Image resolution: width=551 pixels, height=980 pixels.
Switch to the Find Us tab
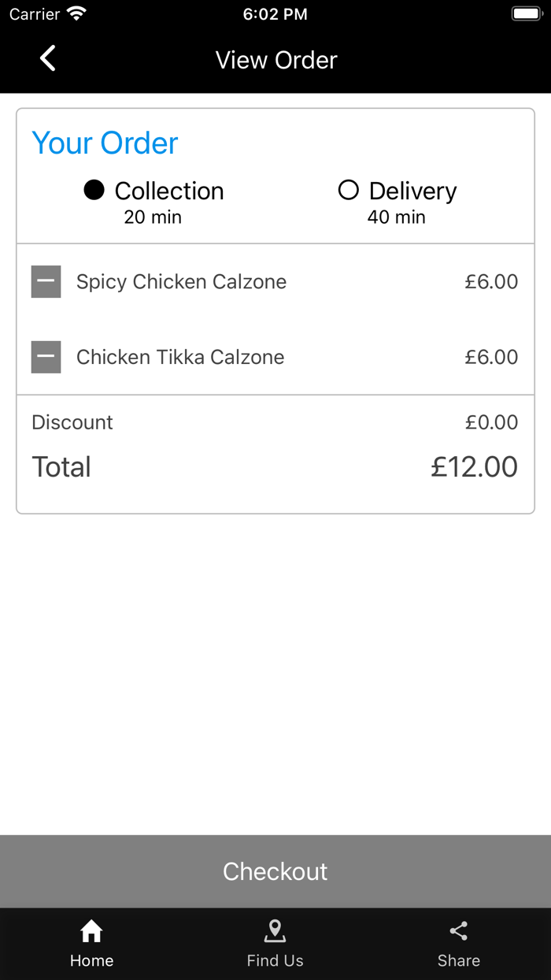pos(275,960)
